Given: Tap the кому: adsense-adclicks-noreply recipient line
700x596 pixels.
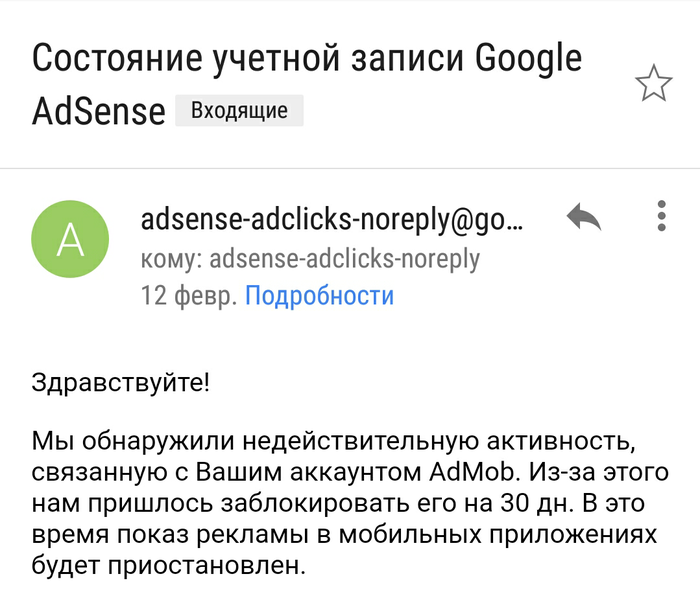Looking at the screenshot, I should coord(310,259).
